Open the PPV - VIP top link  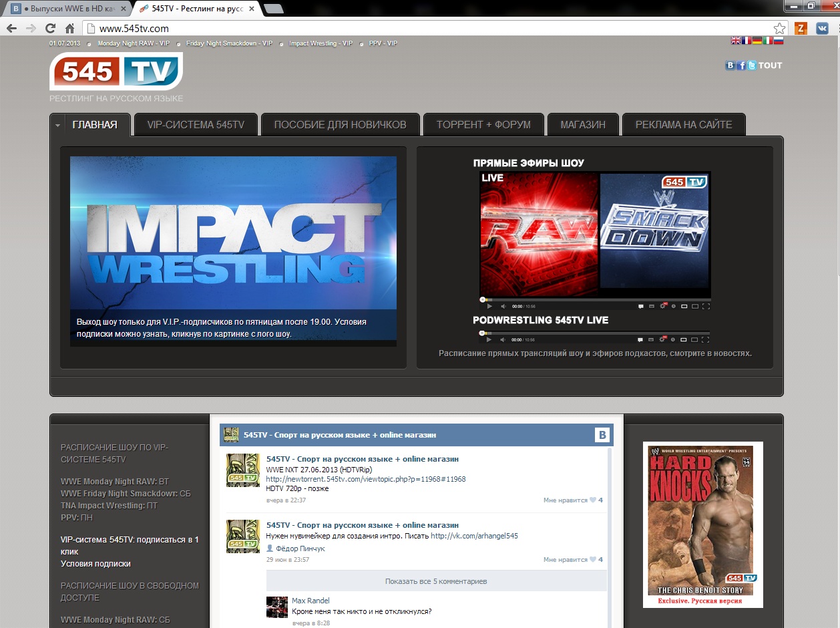tap(383, 43)
